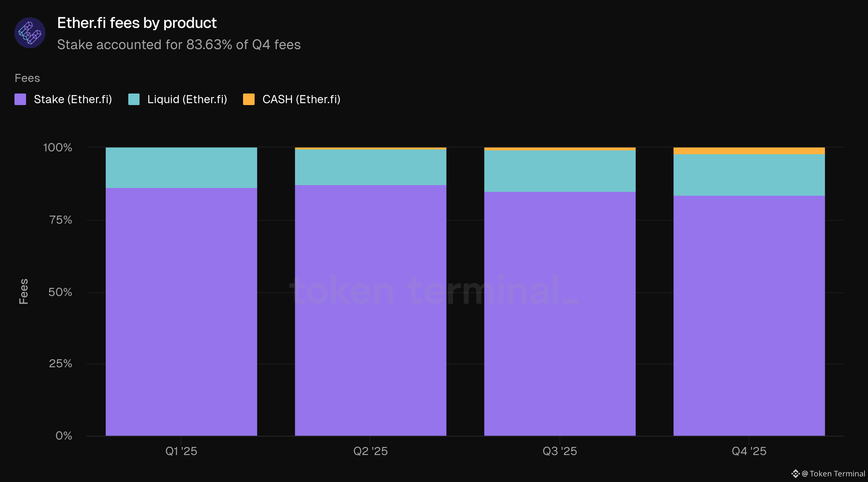This screenshot has height=482, width=868.
Task: Toggle the CASH (Ether.fi) legend swatch
Action: point(249,99)
